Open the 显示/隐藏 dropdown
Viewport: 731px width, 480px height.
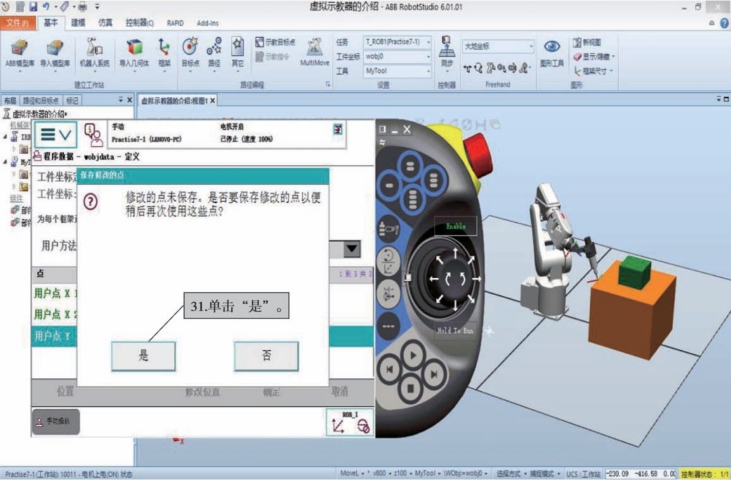[x=593, y=56]
